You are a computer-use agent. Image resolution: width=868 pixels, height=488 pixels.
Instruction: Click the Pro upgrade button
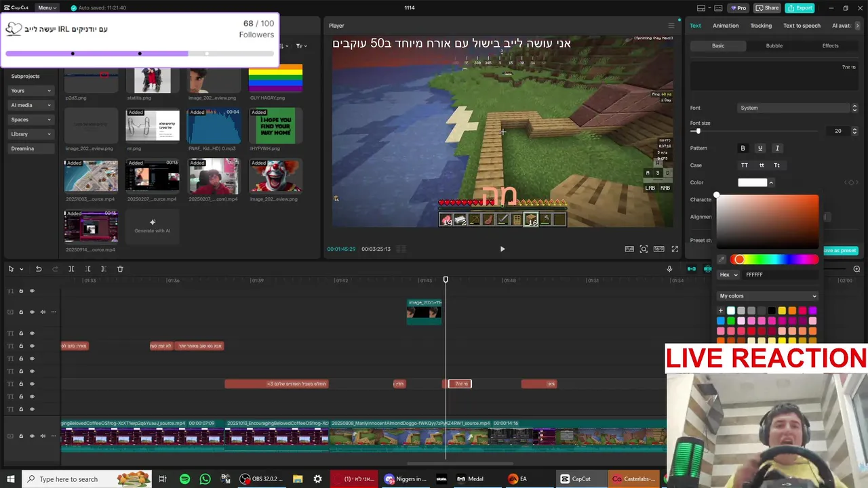point(738,7)
